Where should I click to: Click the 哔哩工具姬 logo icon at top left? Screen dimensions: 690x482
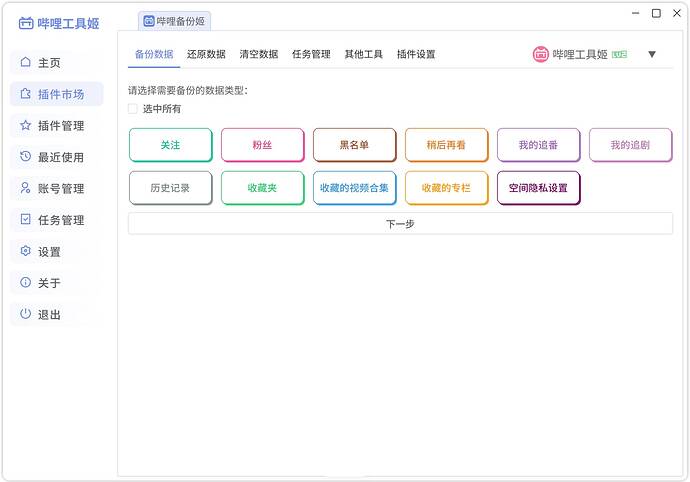(x=26, y=23)
